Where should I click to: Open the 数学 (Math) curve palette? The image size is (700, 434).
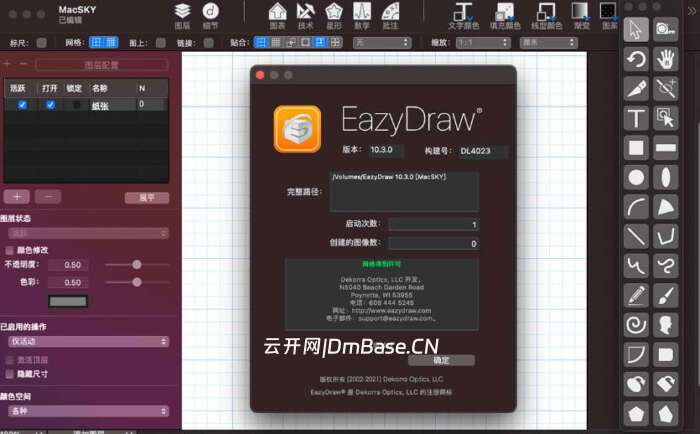point(362,16)
